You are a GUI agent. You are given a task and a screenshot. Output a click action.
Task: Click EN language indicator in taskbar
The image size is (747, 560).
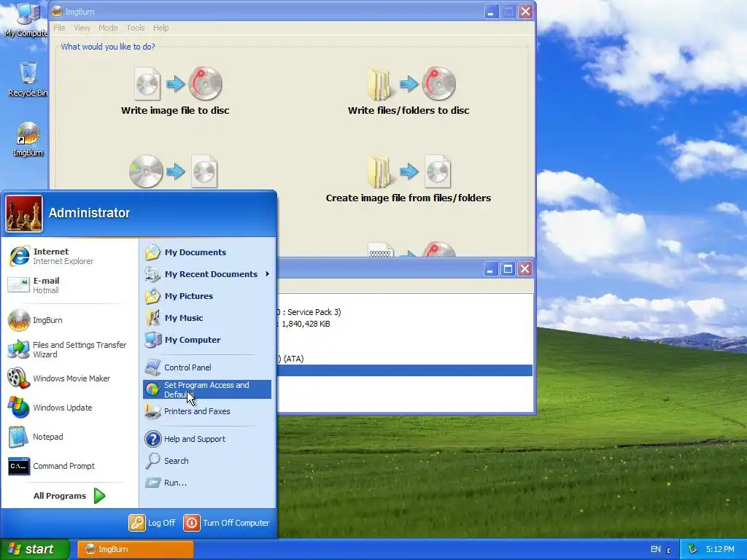tap(656, 550)
